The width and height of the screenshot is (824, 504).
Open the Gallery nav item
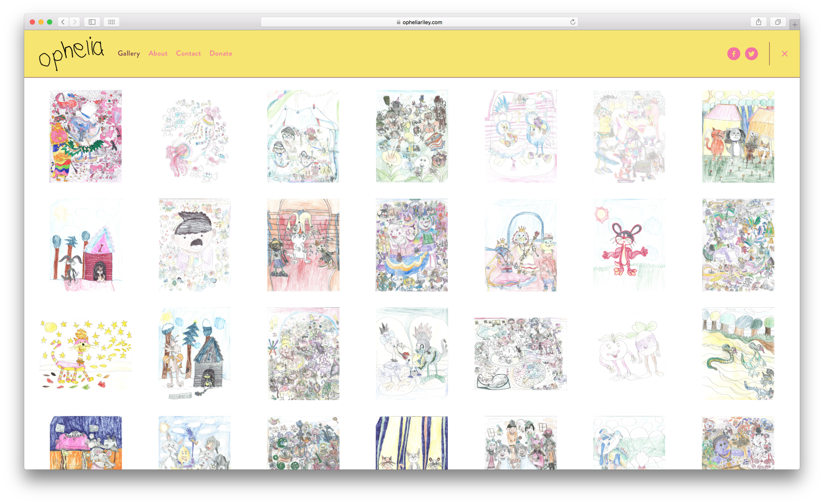pyautogui.click(x=129, y=53)
